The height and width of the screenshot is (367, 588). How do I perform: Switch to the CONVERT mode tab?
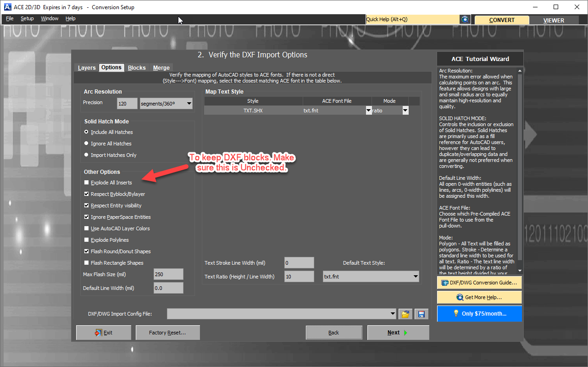click(502, 20)
